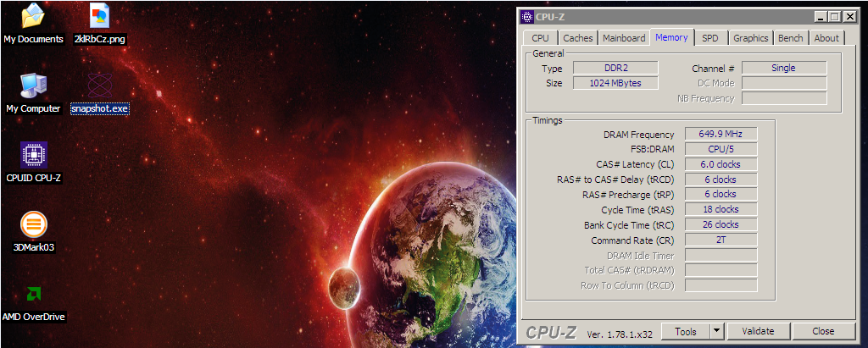Click the DRAM Frequency value 649.9 MHz

point(721,134)
